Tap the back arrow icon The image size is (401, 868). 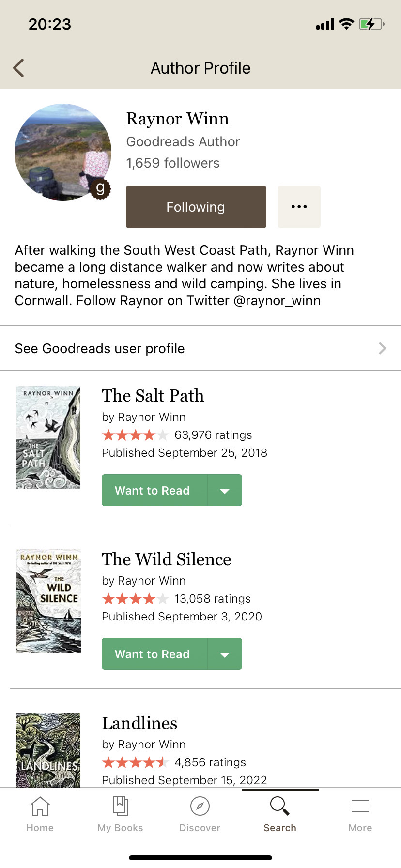[x=19, y=68]
